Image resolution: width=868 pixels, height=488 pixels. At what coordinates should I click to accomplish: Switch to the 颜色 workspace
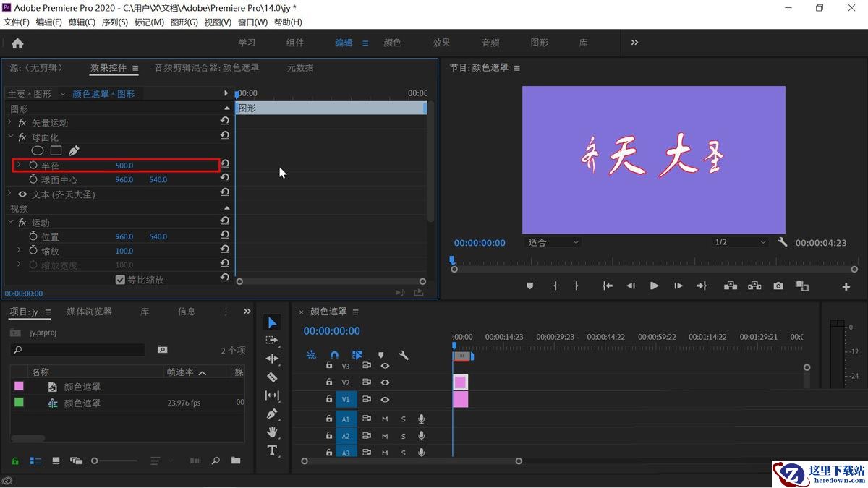392,43
